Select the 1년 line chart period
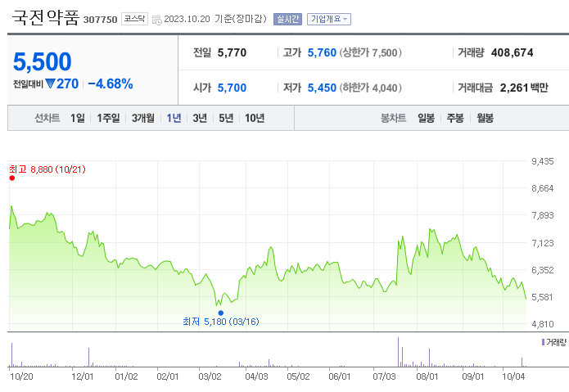The height and width of the screenshot is (392, 569). tap(174, 118)
